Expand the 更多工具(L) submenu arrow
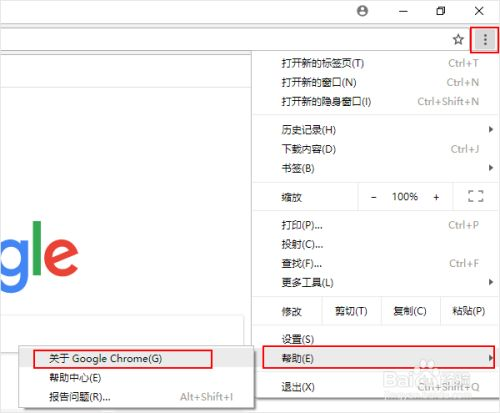The image size is (500, 413). pyautogui.click(x=491, y=282)
